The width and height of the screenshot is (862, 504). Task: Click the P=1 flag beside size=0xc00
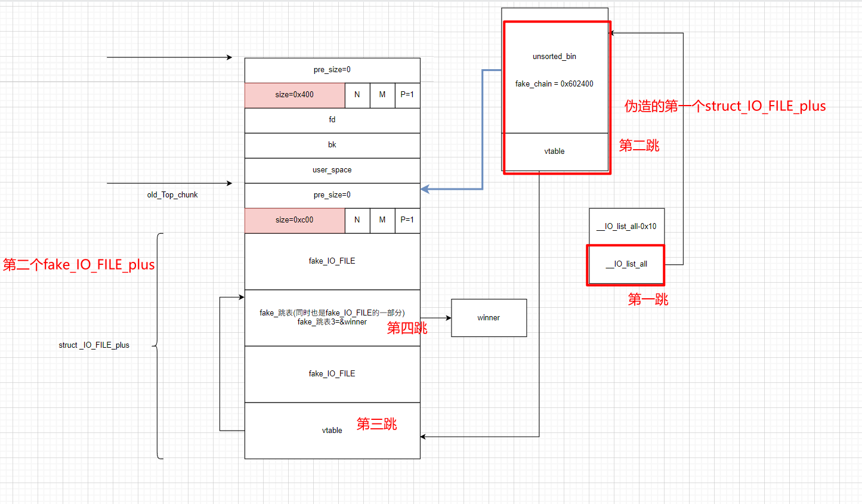pos(407,220)
